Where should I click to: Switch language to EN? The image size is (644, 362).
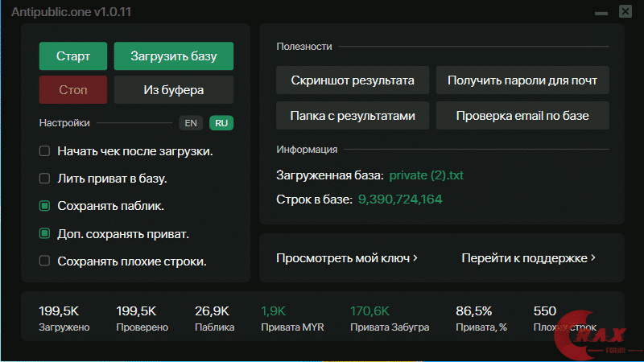191,123
